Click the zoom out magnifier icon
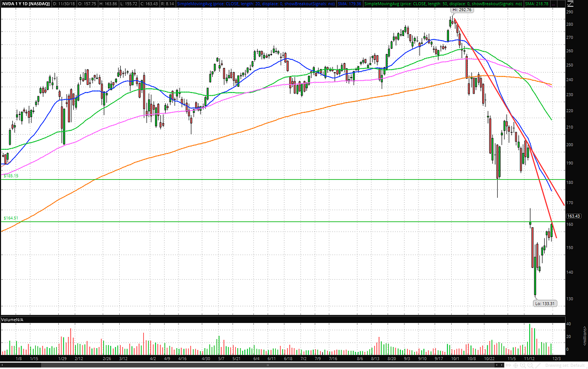 pos(530,365)
